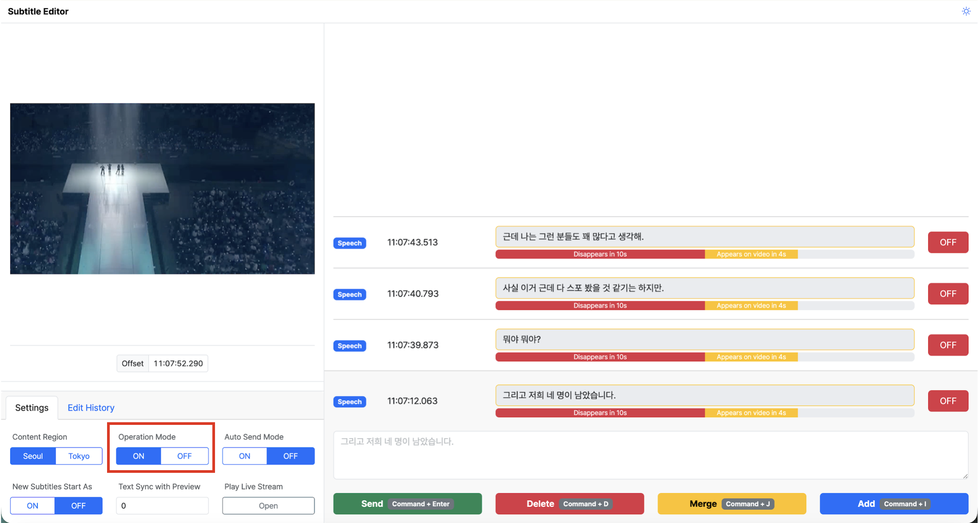Click the Command + D shortcut badge
The height and width of the screenshot is (523, 980).
[586, 504]
